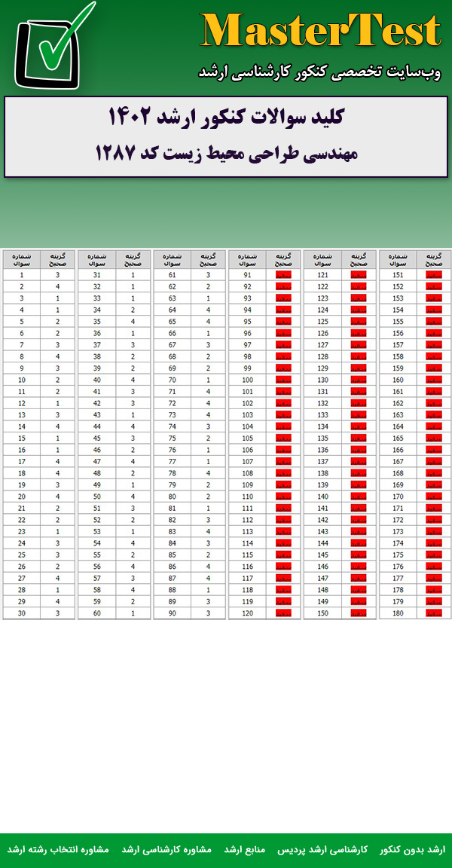Click the heading مهندسی طراحی محیط زیست کد ۱۲۸۷
452x868 pixels.
pos(226,153)
